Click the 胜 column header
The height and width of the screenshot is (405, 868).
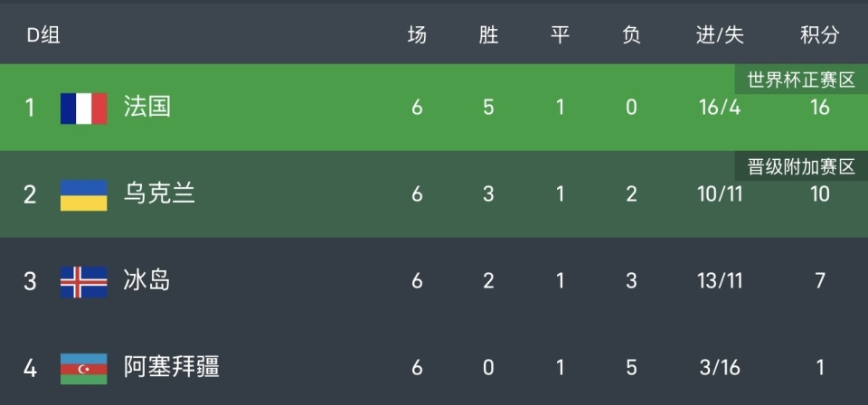(488, 35)
